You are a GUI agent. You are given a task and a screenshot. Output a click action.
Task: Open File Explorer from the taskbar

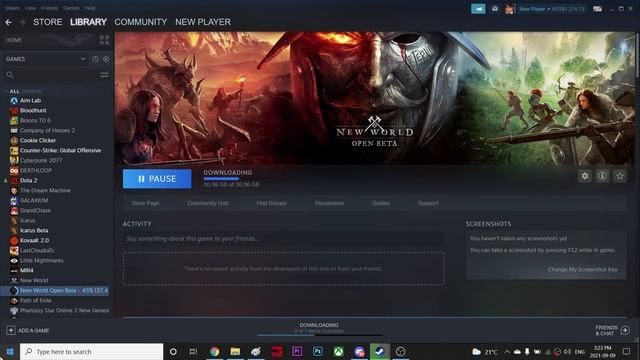[235, 351]
